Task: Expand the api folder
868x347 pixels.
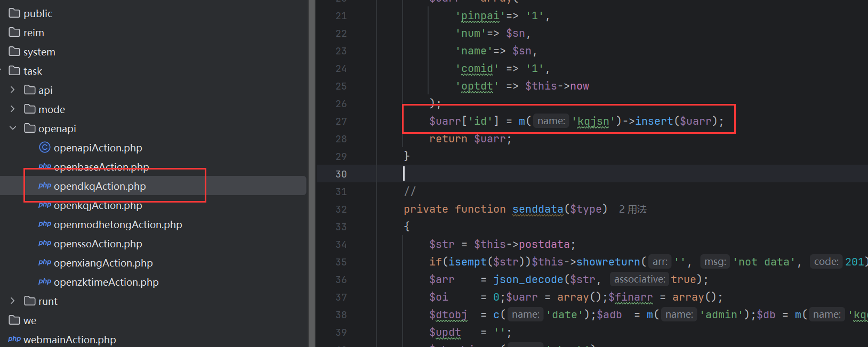Action: coord(13,90)
